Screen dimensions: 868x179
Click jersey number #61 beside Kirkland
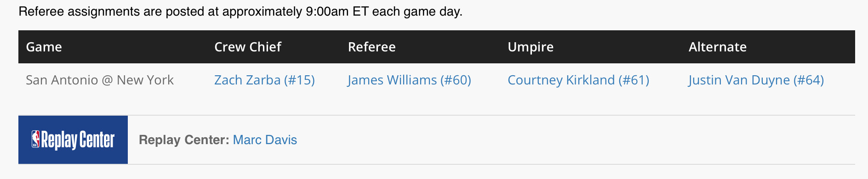click(634, 80)
